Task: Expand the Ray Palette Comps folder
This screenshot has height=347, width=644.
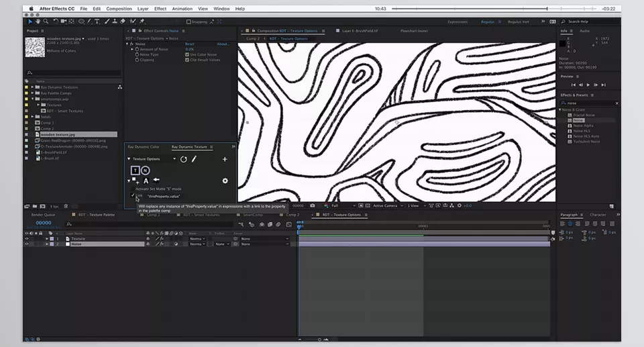Action: point(32,93)
